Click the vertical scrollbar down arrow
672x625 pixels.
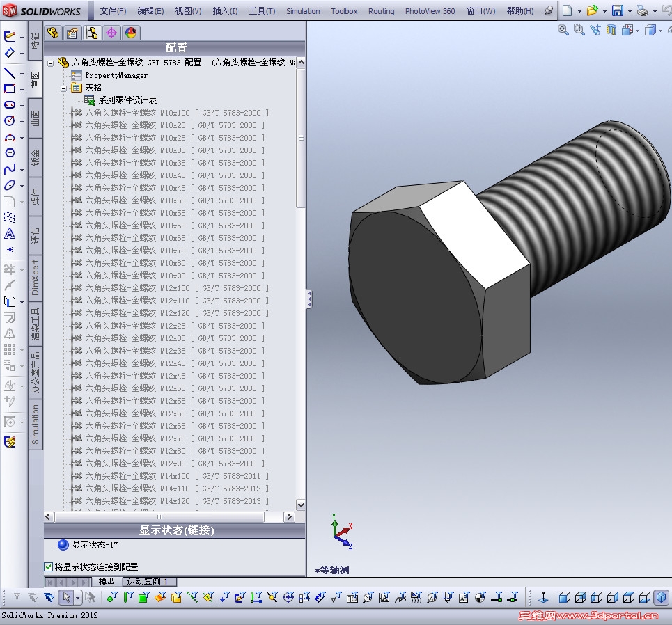pyautogui.click(x=301, y=505)
